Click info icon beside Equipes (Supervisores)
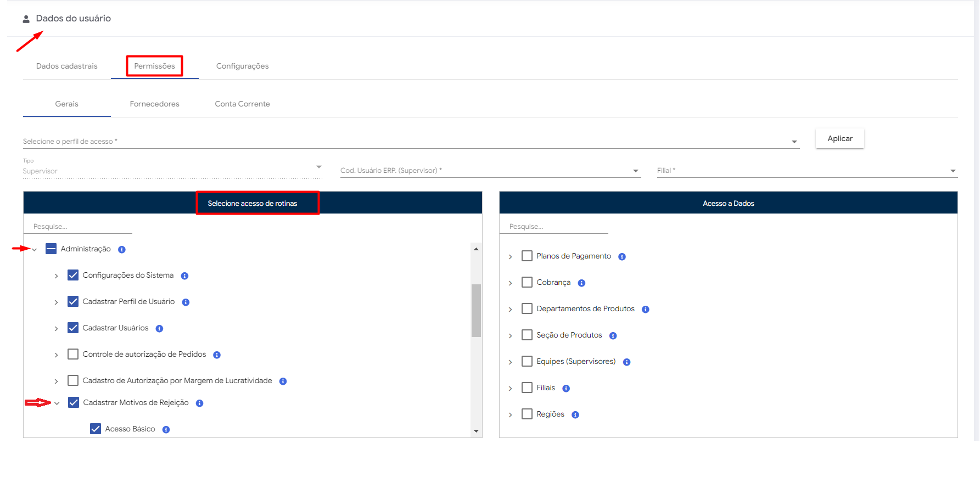The width and height of the screenshot is (980, 494). [x=626, y=362]
